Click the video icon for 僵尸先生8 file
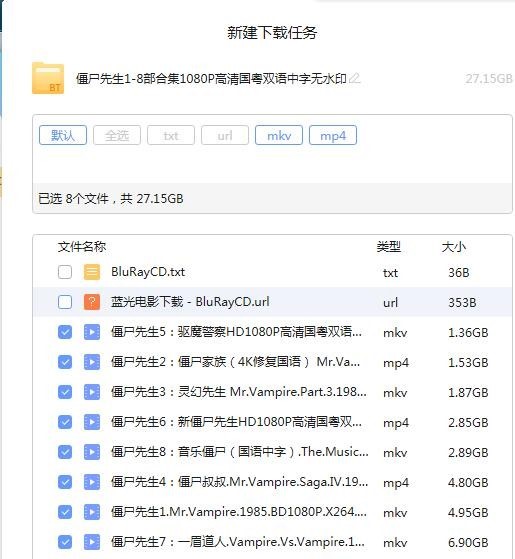 click(x=92, y=452)
